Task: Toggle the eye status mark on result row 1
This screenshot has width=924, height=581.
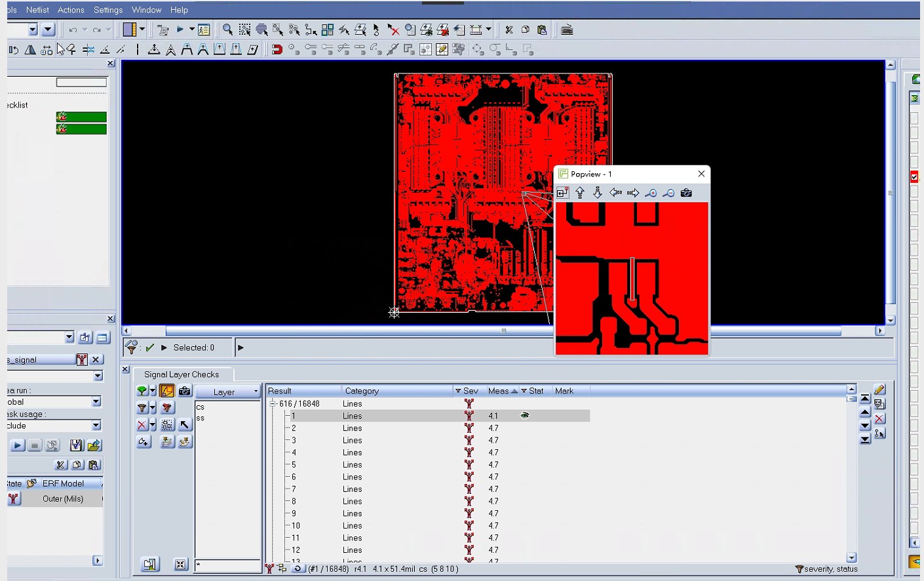Action: (x=525, y=416)
